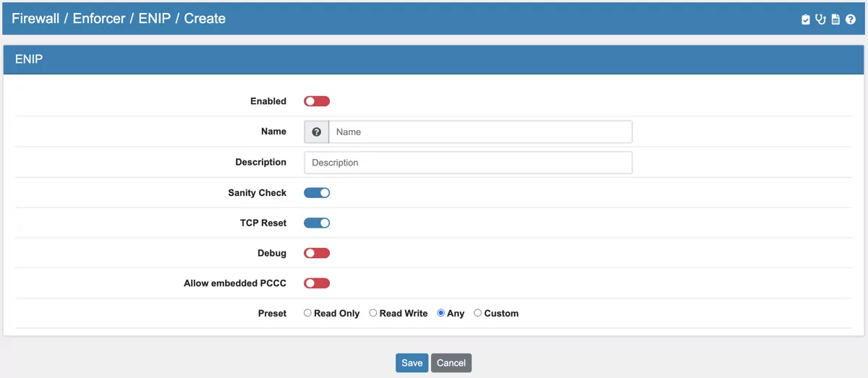Screen dimensions: 868x378
Task: Choose the Read Write preset option
Action: [x=373, y=314]
